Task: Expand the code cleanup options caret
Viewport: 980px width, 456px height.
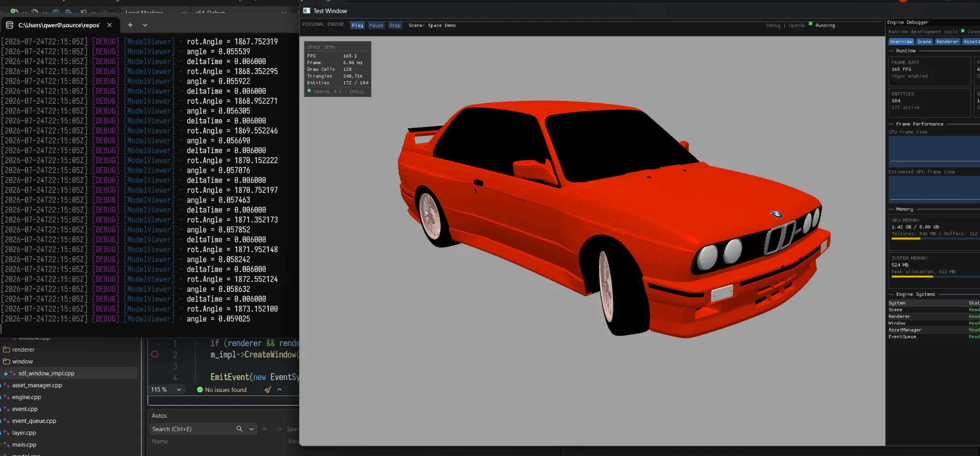Action: click(x=279, y=389)
